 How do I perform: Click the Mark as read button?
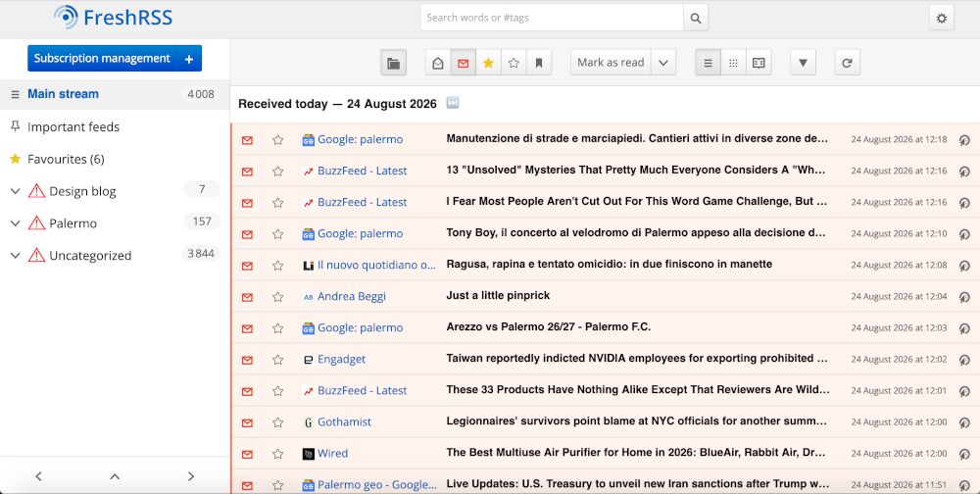click(611, 63)
